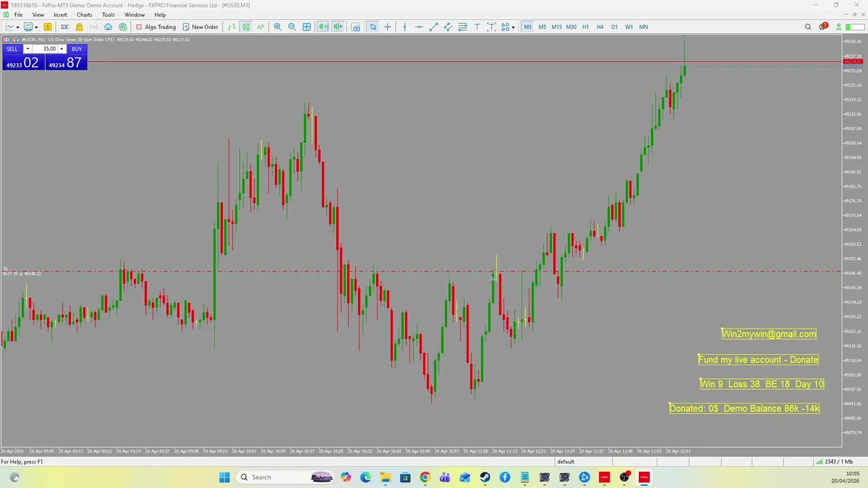Select the horizontal line drawing tool
This screenshot has height=488, width=868.
pos(419,27)
